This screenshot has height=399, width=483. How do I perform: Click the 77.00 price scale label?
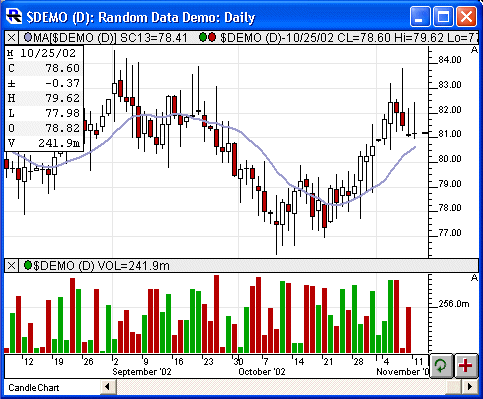tap(450, 233)
